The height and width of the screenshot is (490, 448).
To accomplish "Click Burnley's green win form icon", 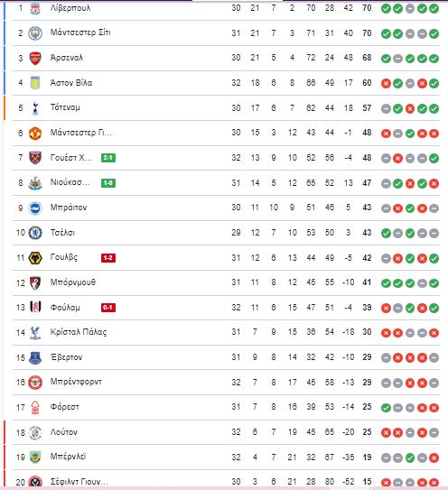I will (410, 458).
